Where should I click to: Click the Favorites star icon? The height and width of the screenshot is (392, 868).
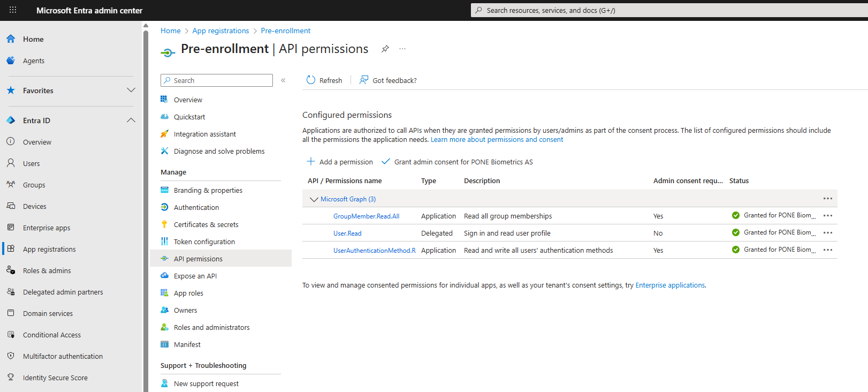point(11,91)
